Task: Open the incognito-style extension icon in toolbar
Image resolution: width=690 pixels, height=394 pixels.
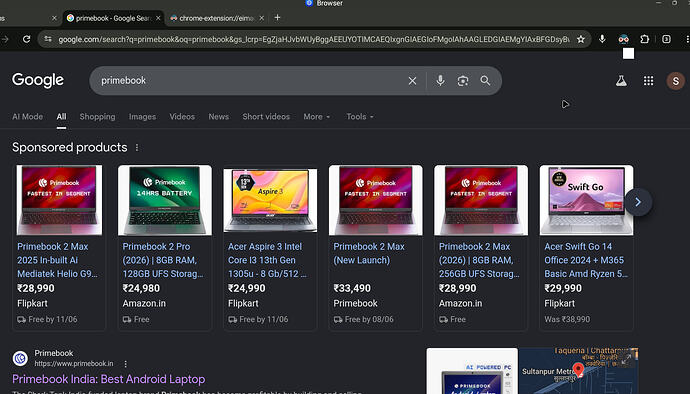Action: point(624,39)
